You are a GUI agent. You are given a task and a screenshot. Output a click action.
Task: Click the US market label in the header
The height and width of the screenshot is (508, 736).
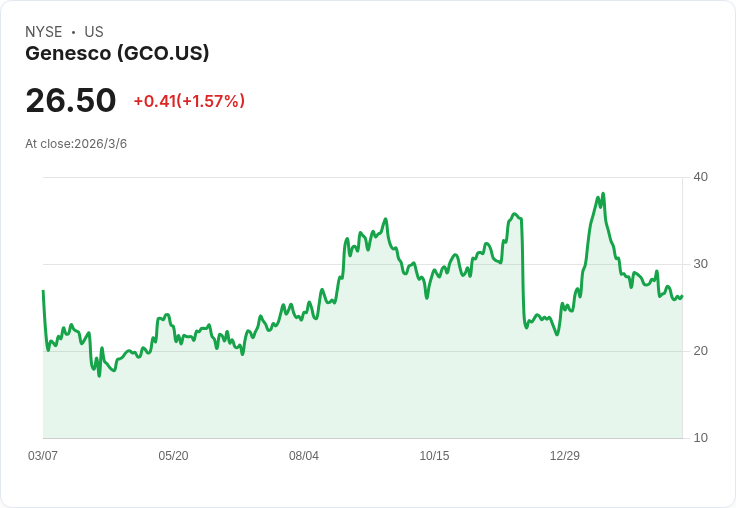94,32
